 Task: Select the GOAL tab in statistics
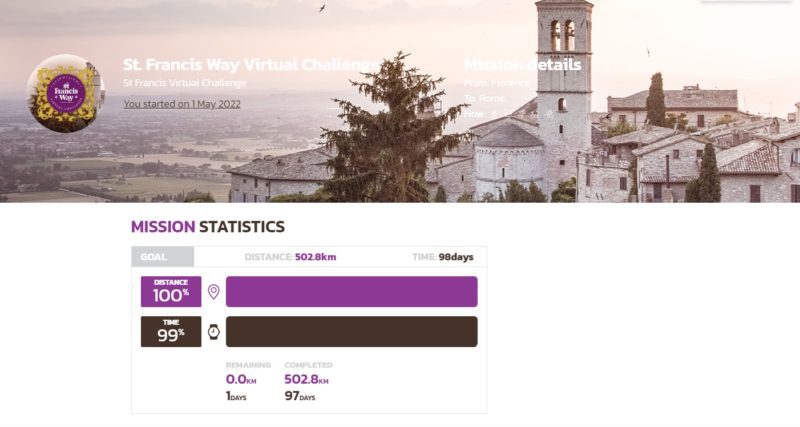pos(163,257)
